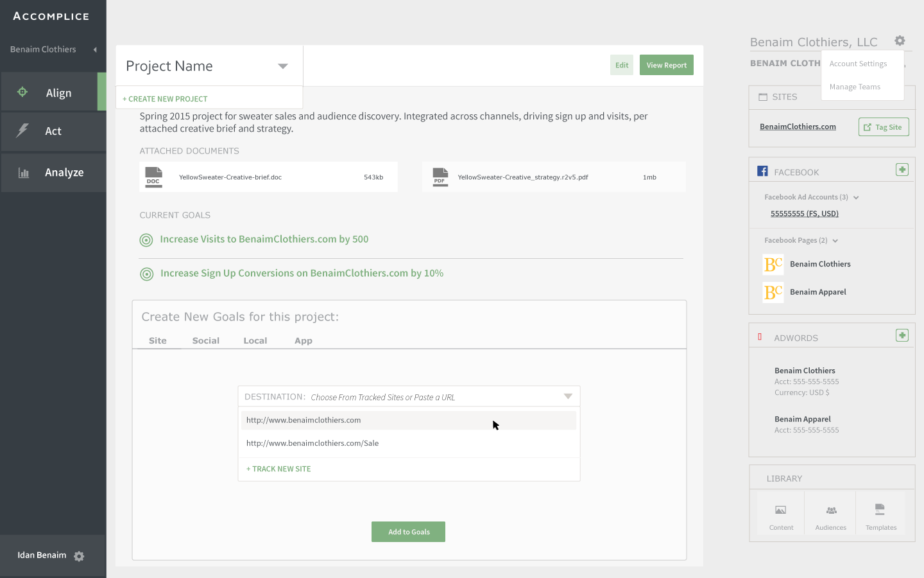Open the gear icon beside Benaim Clothiers, LLC
The image size is (924, 578).
(900, 40)
